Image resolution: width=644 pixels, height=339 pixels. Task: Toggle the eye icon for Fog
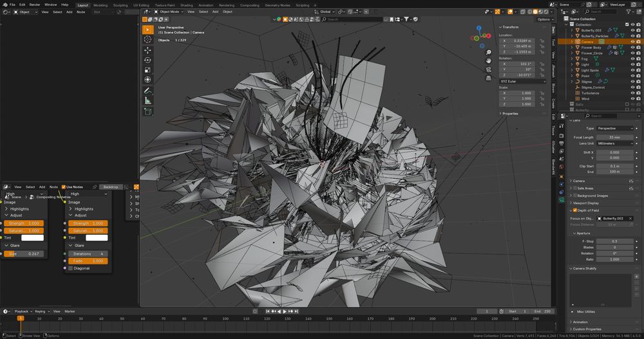(632, 59)
